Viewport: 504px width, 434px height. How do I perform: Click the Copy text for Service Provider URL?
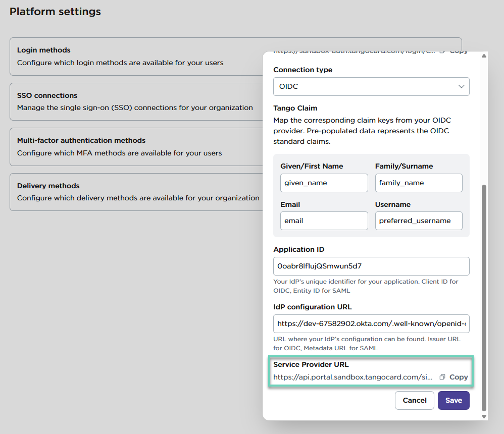[x=459, y=377]
